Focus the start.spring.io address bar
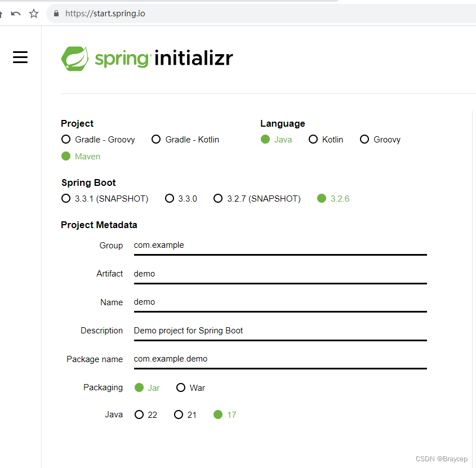 coord(261,14)
